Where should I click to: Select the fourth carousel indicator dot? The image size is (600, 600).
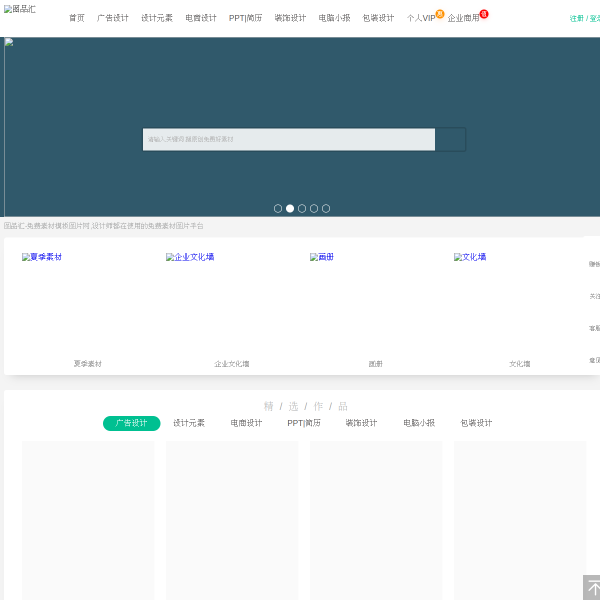[x=314, y=209]
